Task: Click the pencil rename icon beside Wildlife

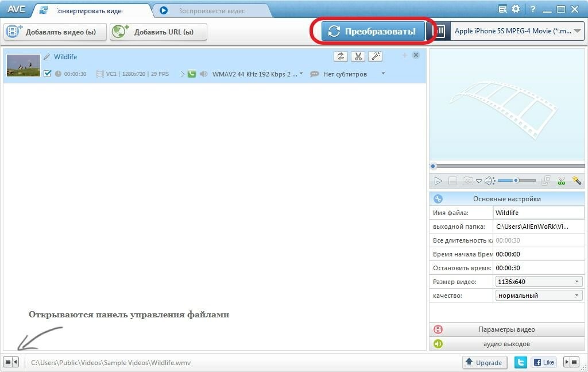Action: click(47, 57)
